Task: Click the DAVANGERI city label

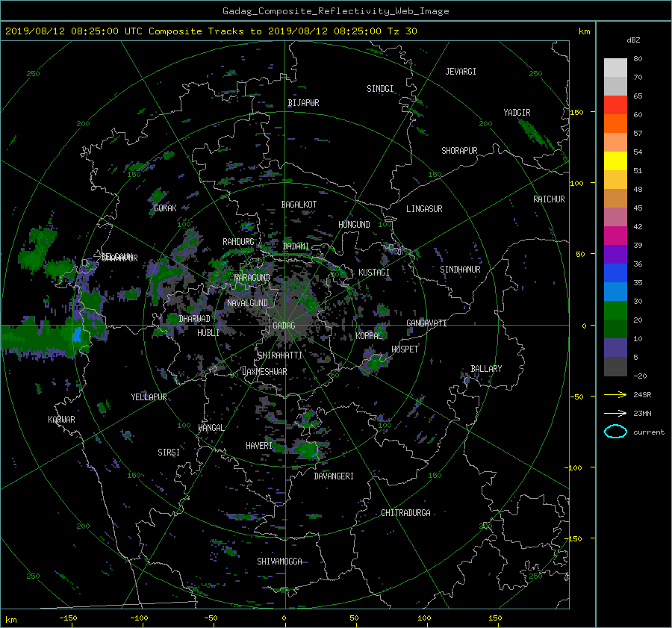Action: pyautogui.click(x=334, y=476)
